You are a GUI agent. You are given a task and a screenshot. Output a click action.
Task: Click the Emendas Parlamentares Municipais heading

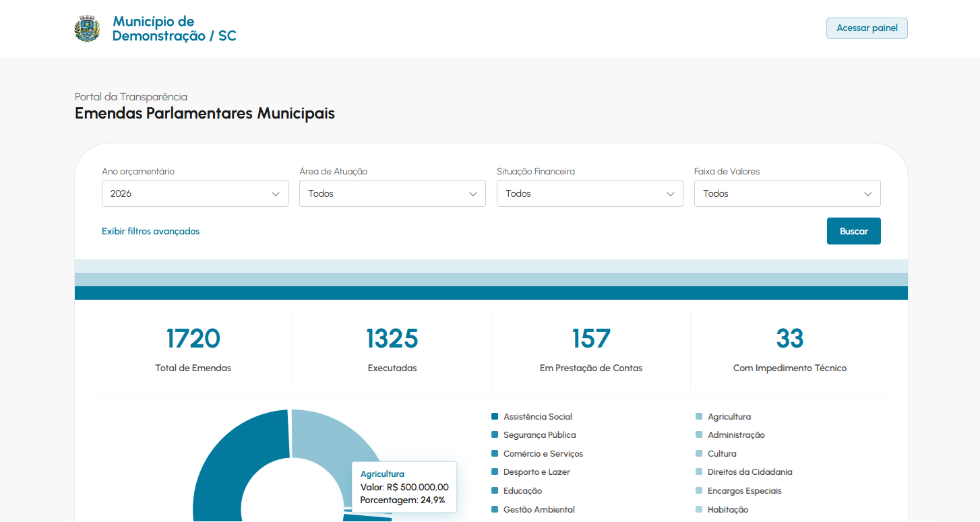pyautogui.click(x=205, y=113)
